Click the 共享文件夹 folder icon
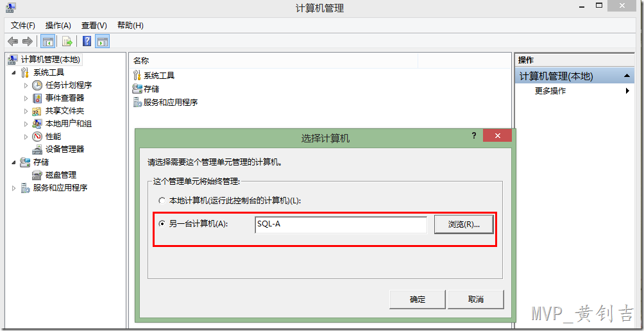644x331 pixels. 37,111
